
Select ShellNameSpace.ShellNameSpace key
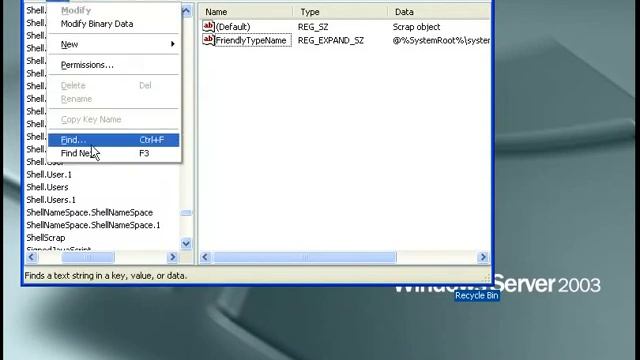[x=90, y=213]
